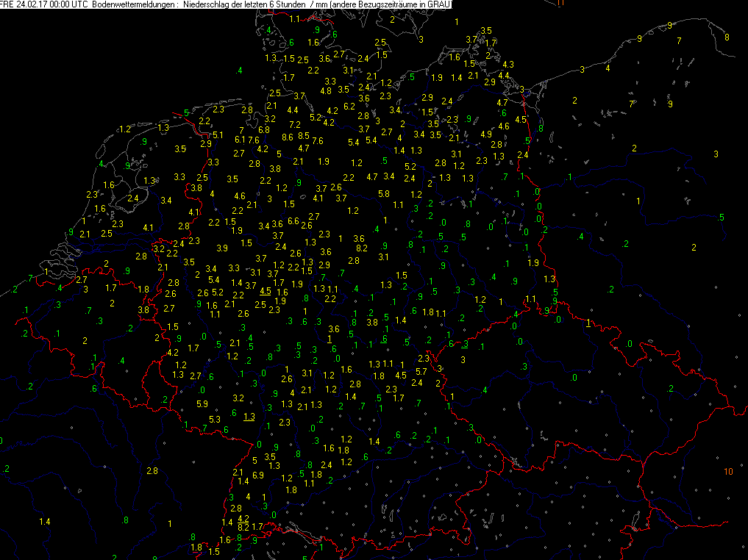The height and width of the screenshot is (560, 748).
Task: Select the 8.5 mm station value
Action: [x=304, y=136]
